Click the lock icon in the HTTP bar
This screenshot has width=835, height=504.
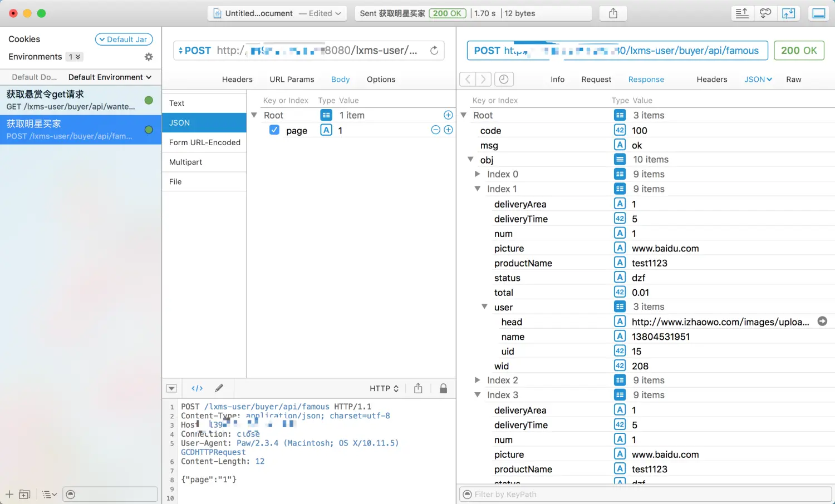(x=443, y=388)
